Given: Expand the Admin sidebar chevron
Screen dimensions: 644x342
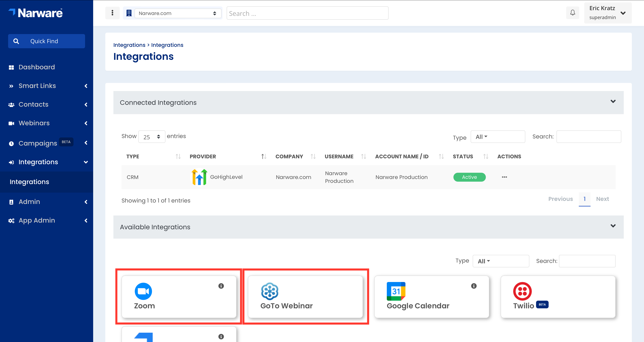Looking at the screenshot, I should coord(86,202).
